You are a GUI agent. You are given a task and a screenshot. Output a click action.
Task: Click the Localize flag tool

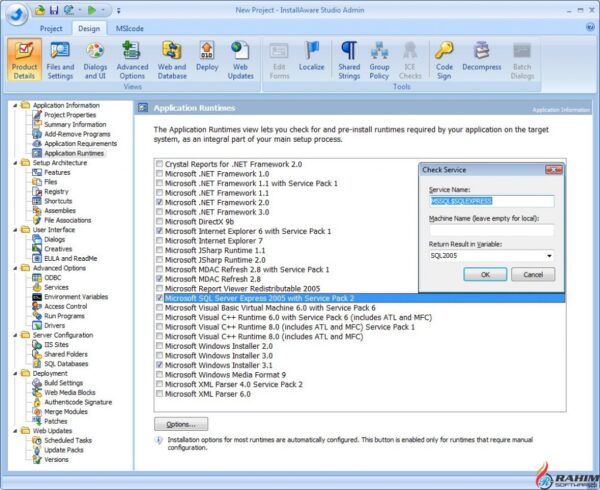[x=311, y=56]
